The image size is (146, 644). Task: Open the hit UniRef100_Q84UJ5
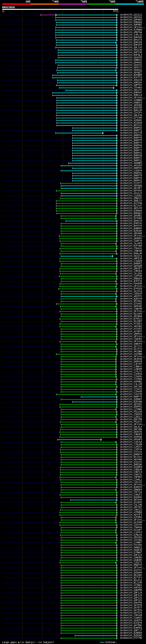131,221
